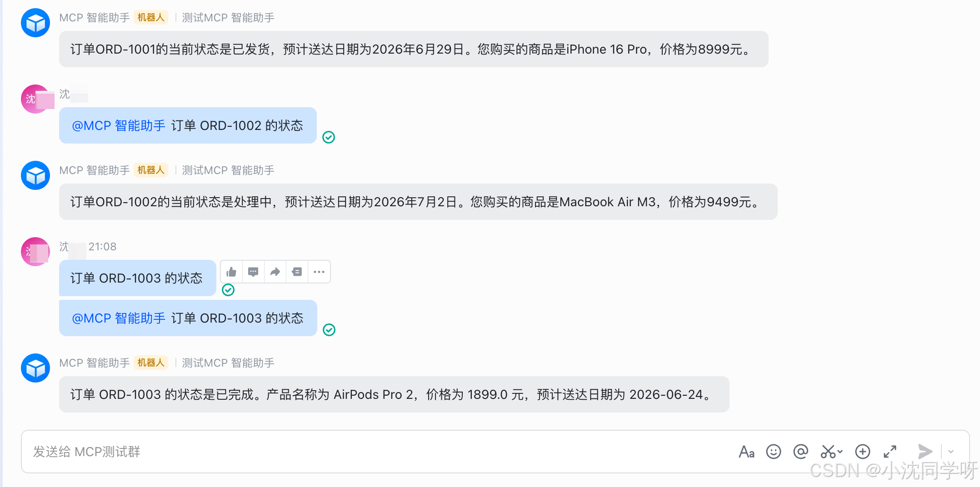Click the thumbs-up reaction icon
The height and width of the screenshot is (487, 980).
231,272
